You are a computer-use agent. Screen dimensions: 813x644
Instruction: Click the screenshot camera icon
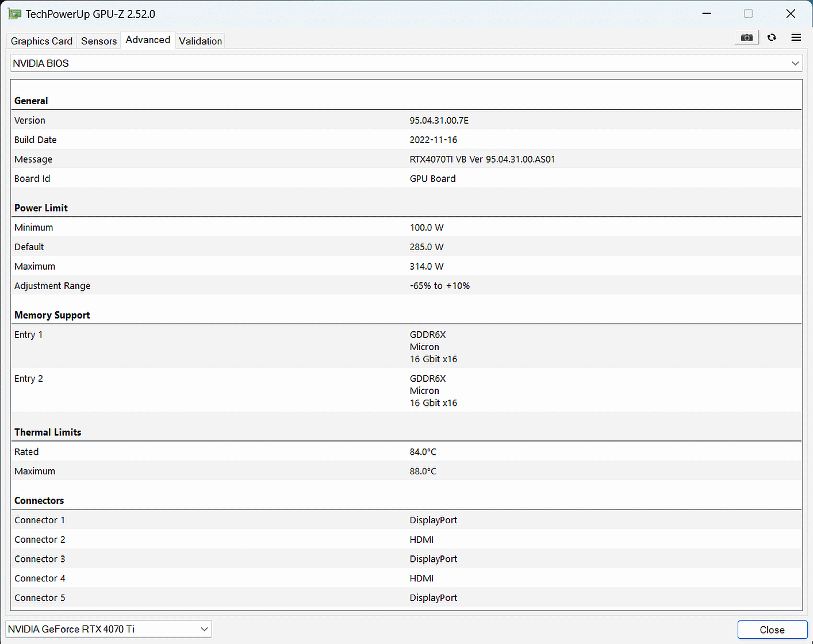(x=746, y=37)
